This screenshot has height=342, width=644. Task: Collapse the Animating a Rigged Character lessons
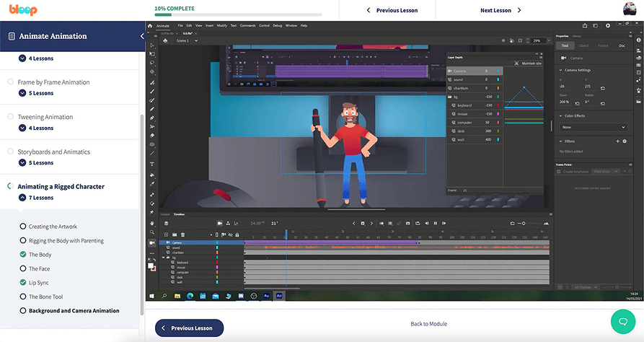(x=23, y=198)
